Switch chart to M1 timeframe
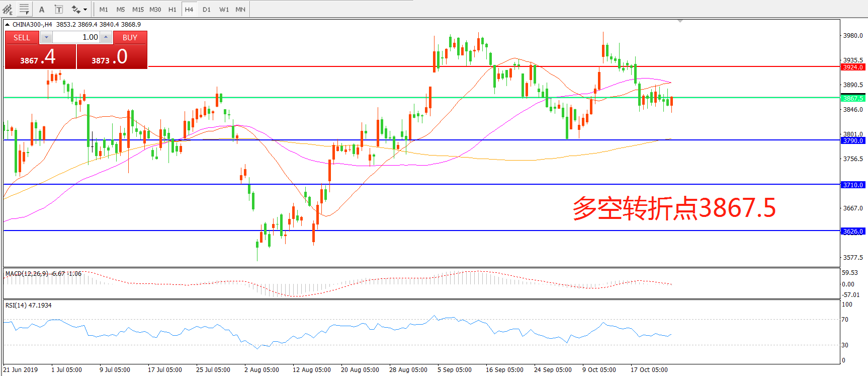This screenshot has height=376, width=868. [104, 9]
